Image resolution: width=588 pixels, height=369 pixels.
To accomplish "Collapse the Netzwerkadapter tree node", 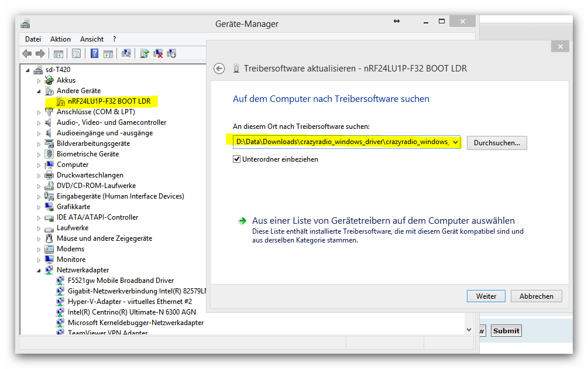I will click(x=39, y=271).
